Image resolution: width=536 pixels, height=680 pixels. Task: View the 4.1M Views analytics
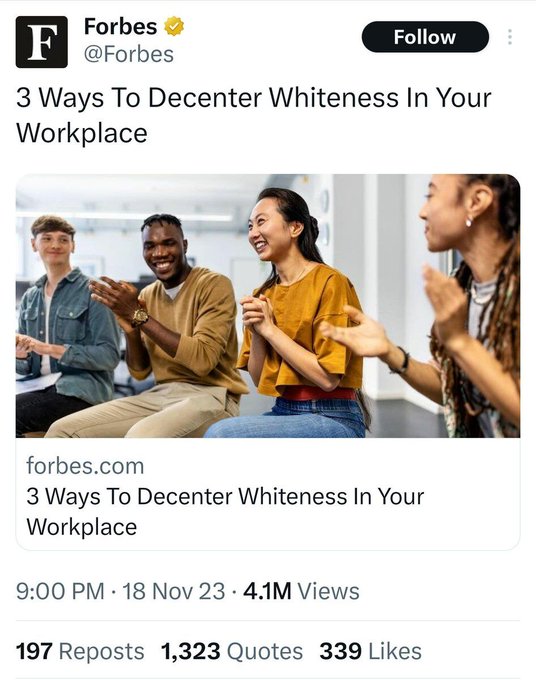click(x=301, y=591)
